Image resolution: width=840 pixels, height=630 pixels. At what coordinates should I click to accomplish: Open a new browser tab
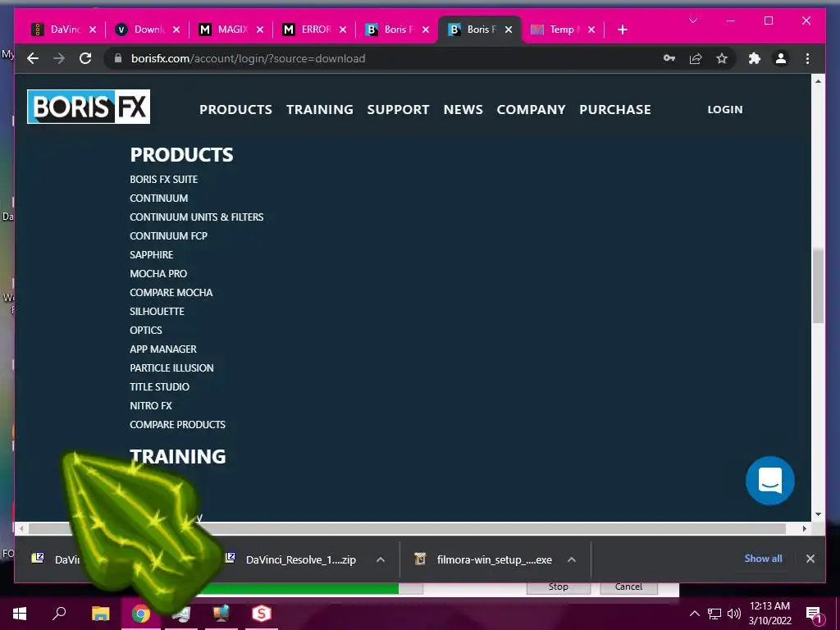pyautogui.click(x=622, y=30)
